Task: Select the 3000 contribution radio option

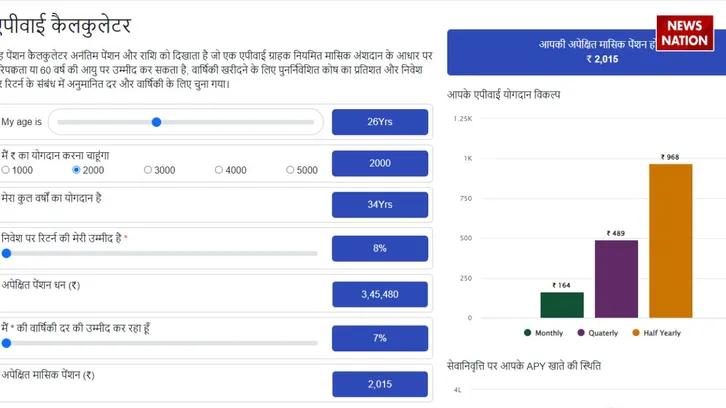Action: 148,170
